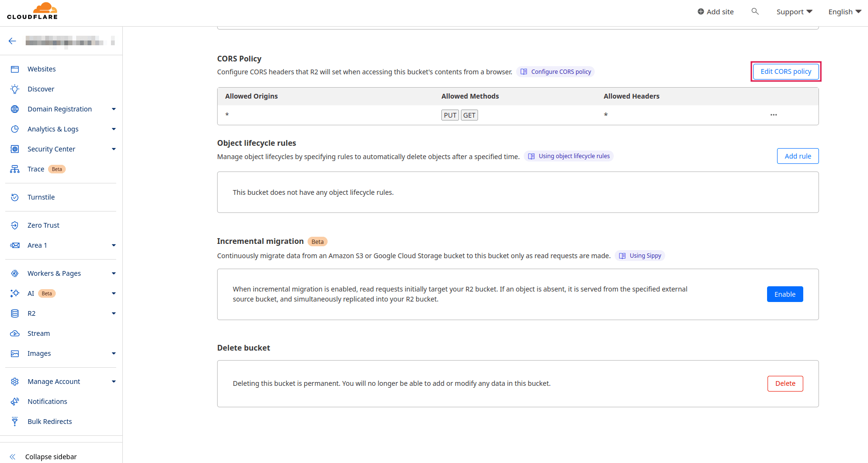The height and width of the screenshot is (463, 868).
Task: Click the back arrow icon in sidebar
Action: (12, 41)
